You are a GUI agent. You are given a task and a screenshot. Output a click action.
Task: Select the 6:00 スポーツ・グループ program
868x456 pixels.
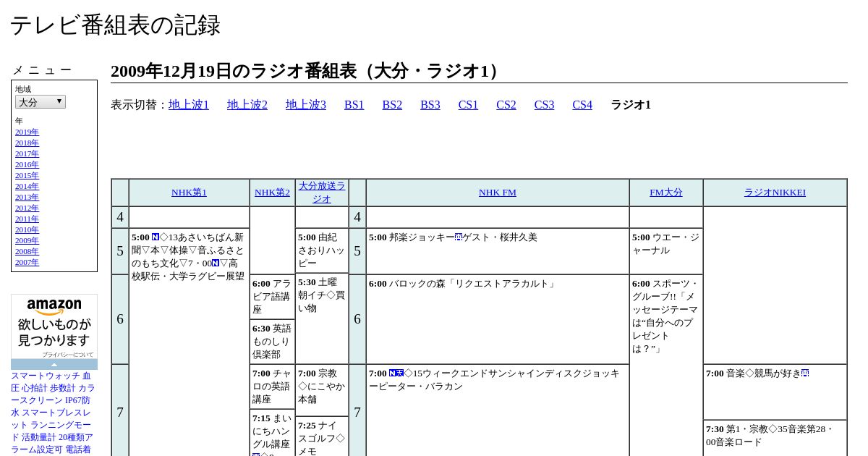point(666,365)
